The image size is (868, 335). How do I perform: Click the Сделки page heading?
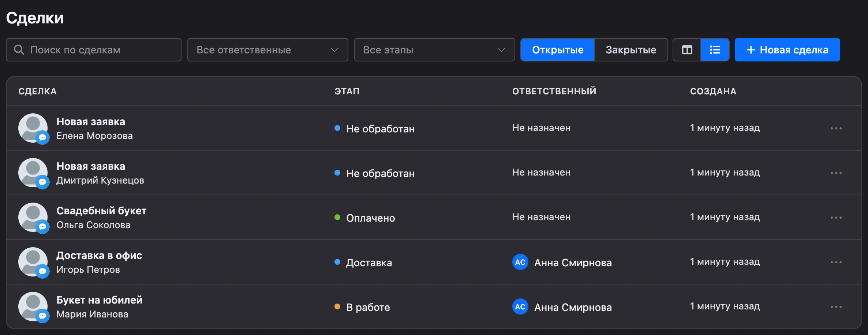click(35, 18)
